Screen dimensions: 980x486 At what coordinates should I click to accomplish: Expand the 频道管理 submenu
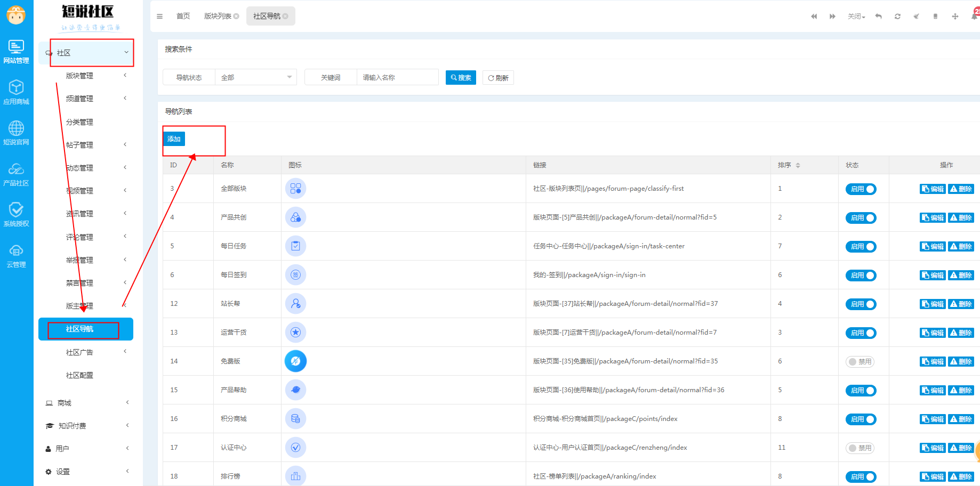click(x=86, y=99)
